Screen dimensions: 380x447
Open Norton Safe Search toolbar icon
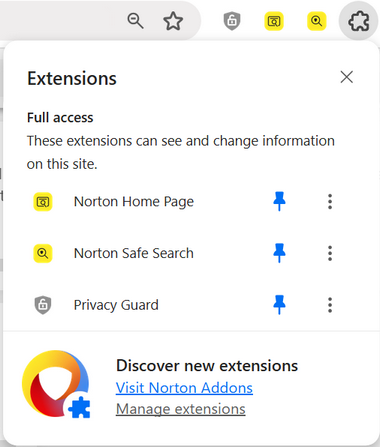[316, 21]
